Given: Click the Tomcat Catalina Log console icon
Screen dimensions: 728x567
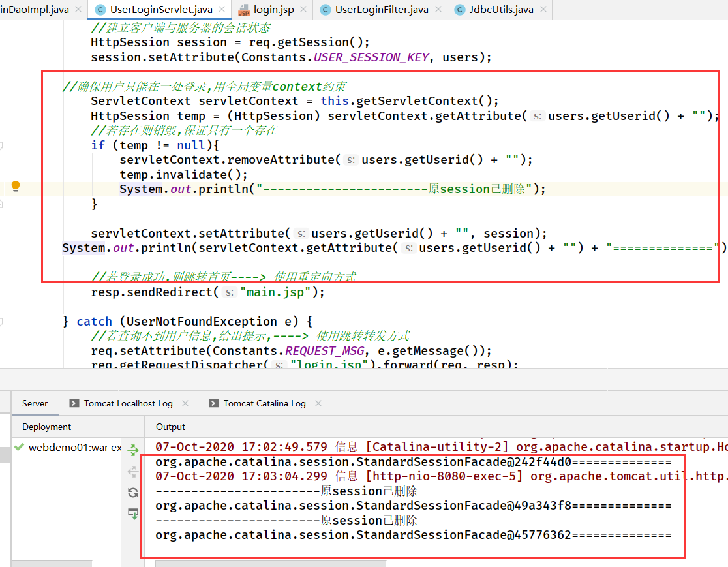Looking at the screenshot, I should click(213, 403).
